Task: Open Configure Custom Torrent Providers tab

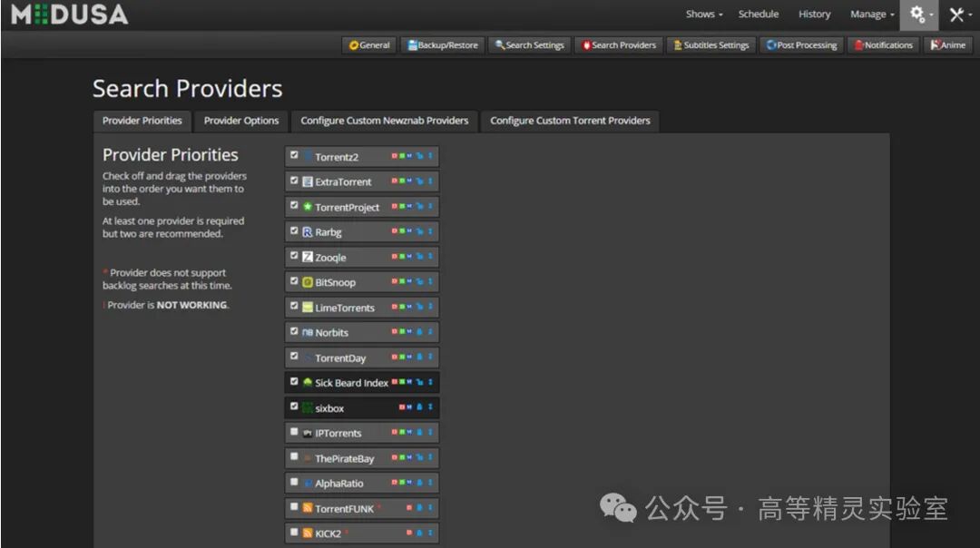Action: [570, 121]
